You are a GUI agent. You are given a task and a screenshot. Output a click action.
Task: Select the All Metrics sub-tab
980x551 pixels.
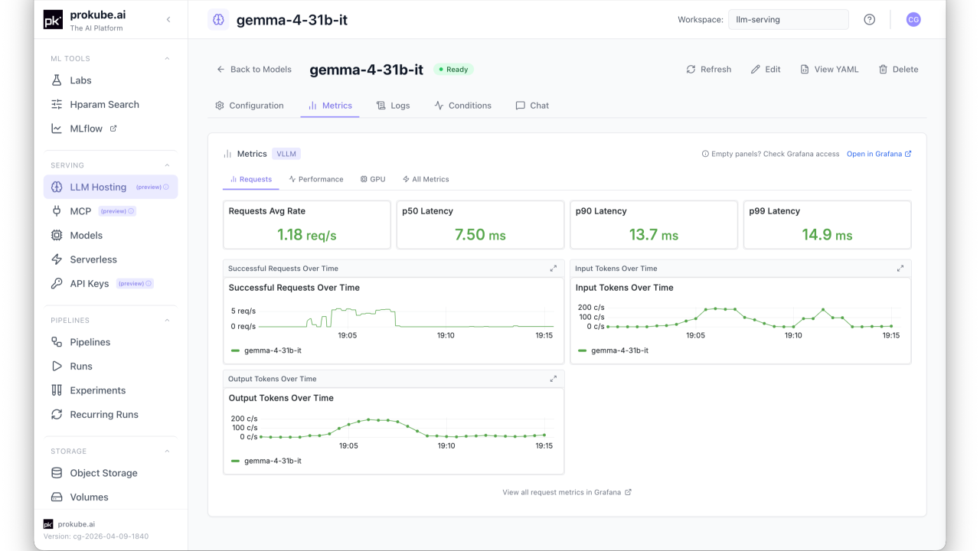pos(426,179)
